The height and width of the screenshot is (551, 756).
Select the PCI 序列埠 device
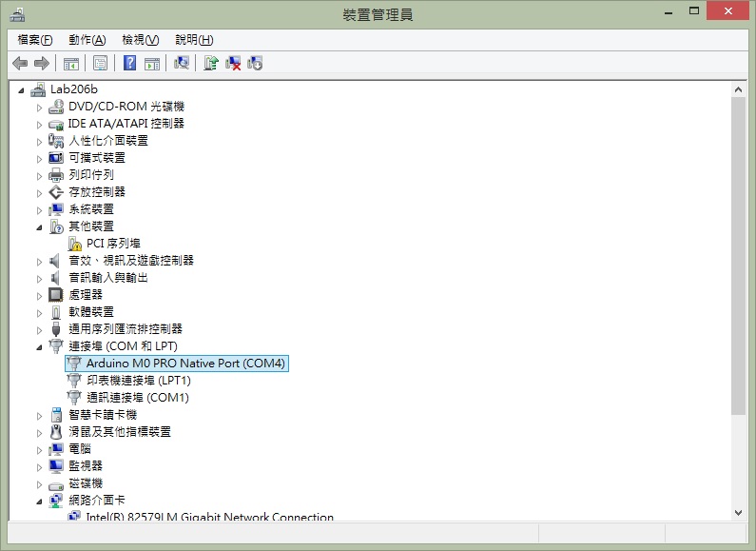pos(113,244)
